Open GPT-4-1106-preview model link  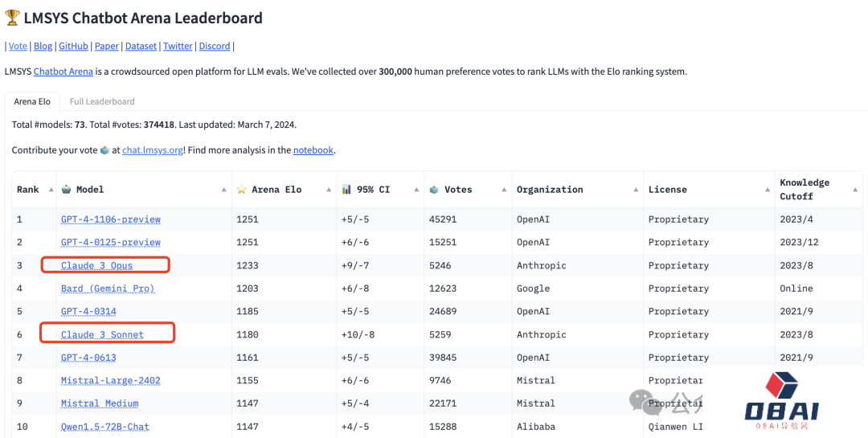[111, 219]
